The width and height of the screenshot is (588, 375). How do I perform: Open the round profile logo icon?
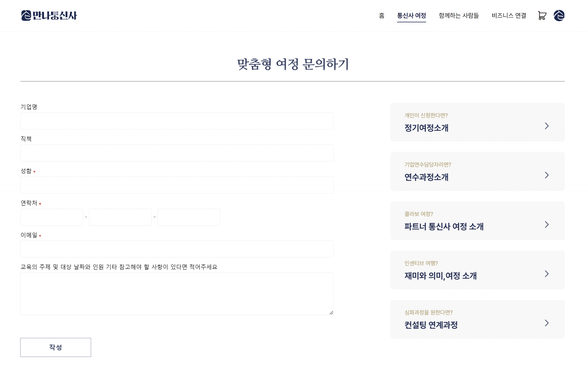coord(559,16)
